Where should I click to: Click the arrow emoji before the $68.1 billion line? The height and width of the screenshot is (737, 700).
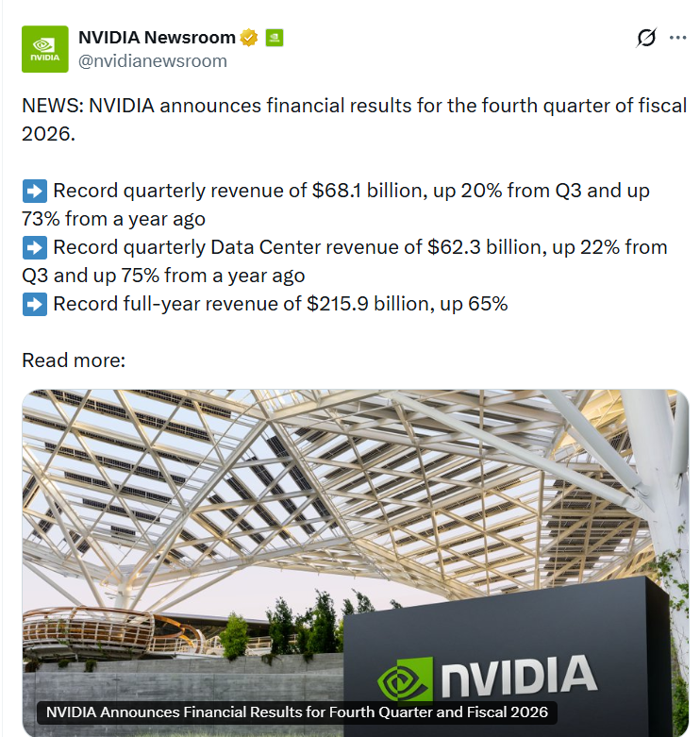[35, 192]
